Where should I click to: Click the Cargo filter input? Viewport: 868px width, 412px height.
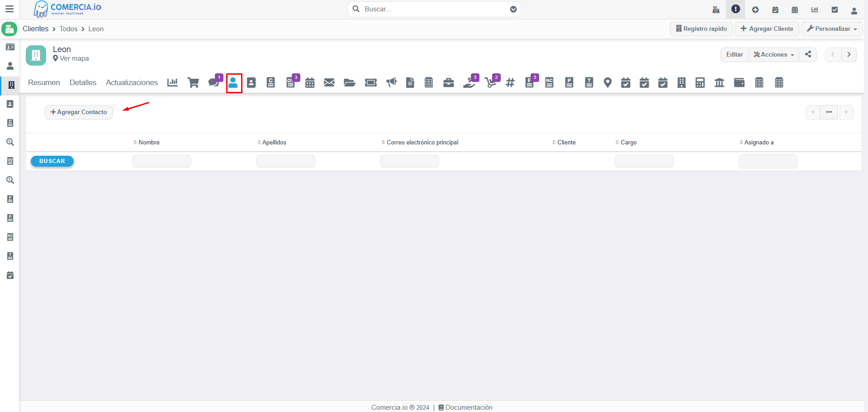click(x=644, y=161)
